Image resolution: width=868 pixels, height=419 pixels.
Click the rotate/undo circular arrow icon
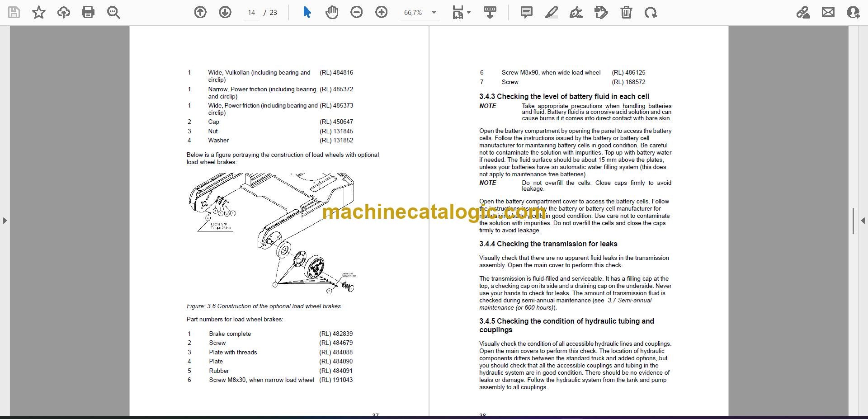[651, 12]
